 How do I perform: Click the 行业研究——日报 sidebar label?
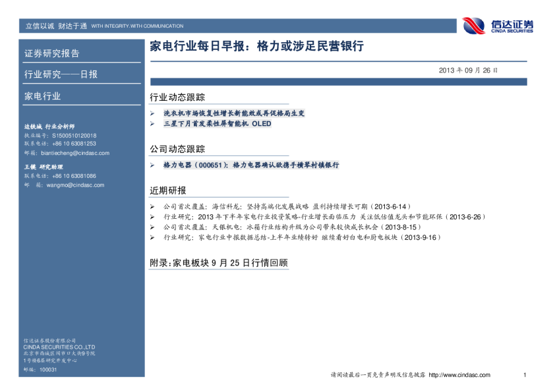click(61, 74)
